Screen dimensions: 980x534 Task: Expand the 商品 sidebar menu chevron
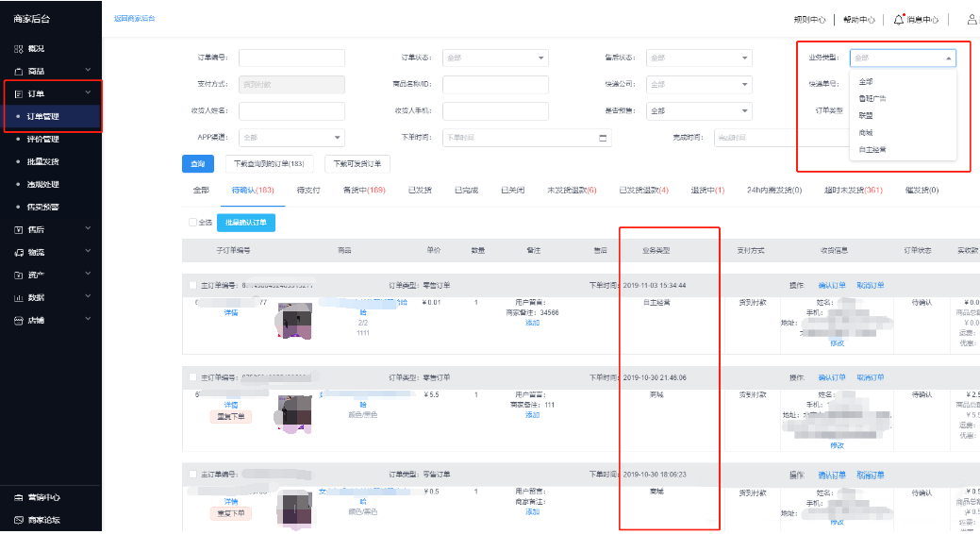click(88, 70)
